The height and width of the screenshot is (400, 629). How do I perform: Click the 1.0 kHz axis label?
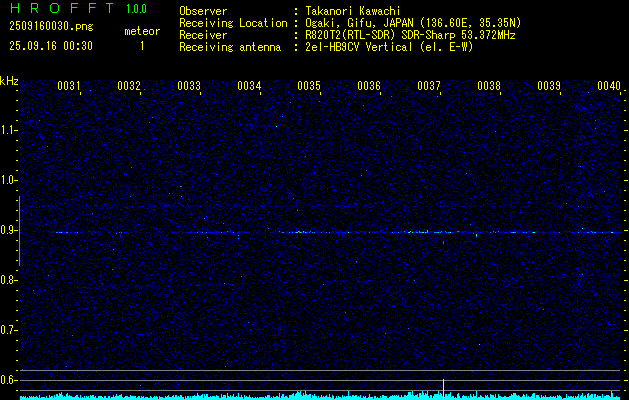(x=8, y=180)
